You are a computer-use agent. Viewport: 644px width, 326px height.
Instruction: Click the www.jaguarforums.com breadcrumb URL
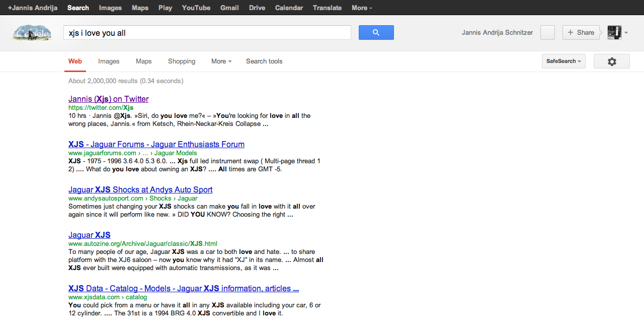click(133, 153)
